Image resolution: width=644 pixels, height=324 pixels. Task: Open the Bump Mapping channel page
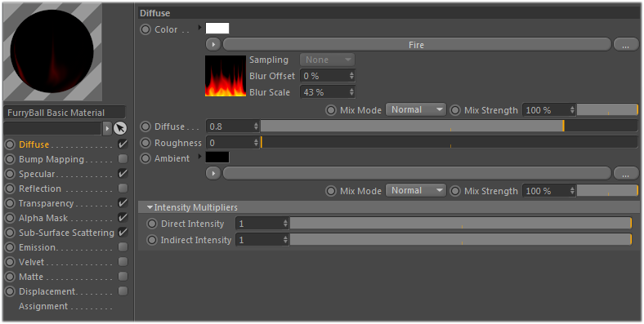[51, 159]
